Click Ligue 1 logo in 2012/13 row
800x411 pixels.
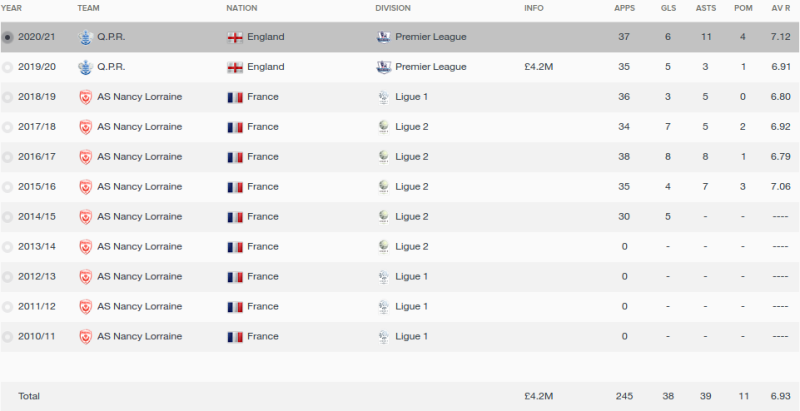coord(384,276)
